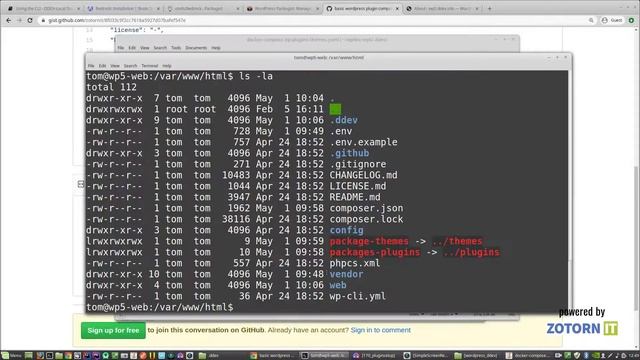This screenshot has width=640, height=360.
Task: Click the security shield tray icon
Action: tap(577, 356)
